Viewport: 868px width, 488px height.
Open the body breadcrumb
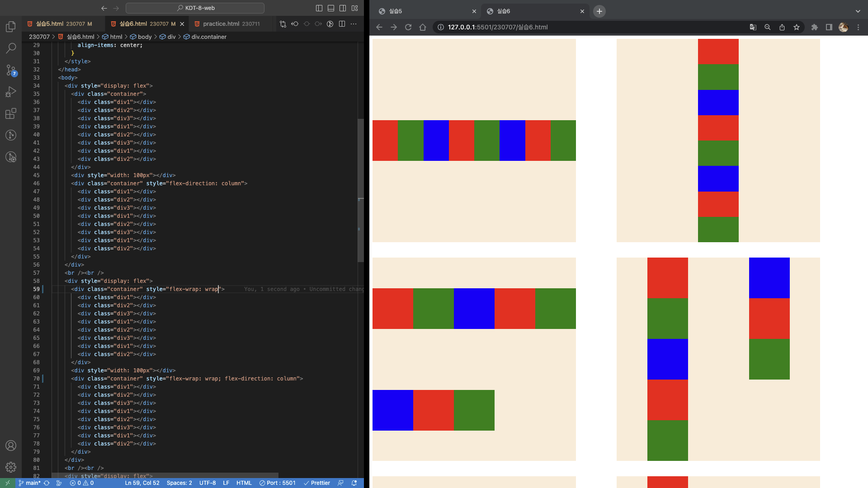point(142,37)
